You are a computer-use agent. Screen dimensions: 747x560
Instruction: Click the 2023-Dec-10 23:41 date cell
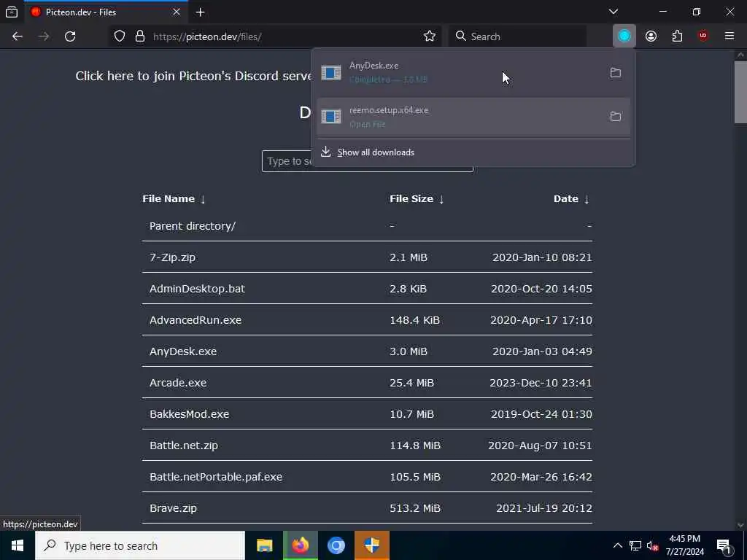tap(541, 383)
